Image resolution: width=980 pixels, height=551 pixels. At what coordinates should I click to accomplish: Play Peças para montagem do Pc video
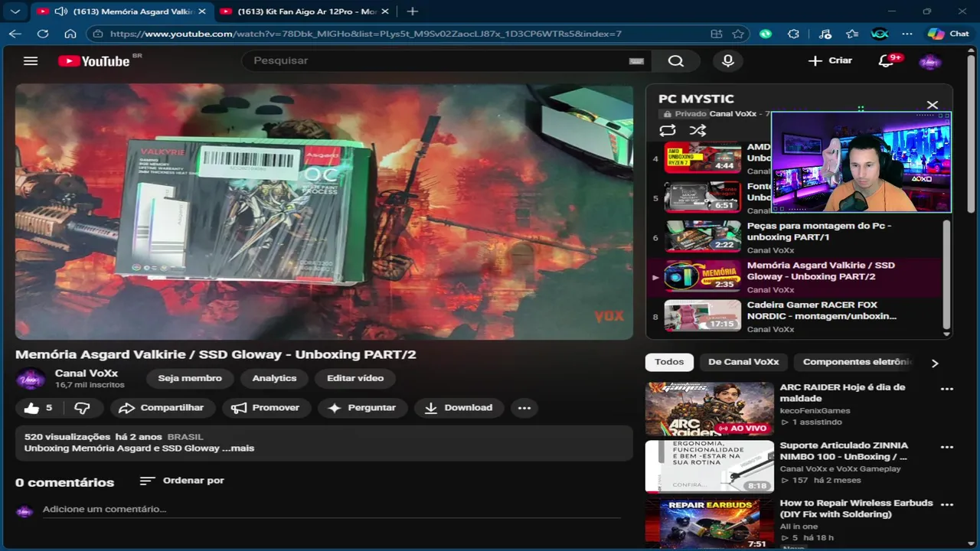click(x=795, y=236)
